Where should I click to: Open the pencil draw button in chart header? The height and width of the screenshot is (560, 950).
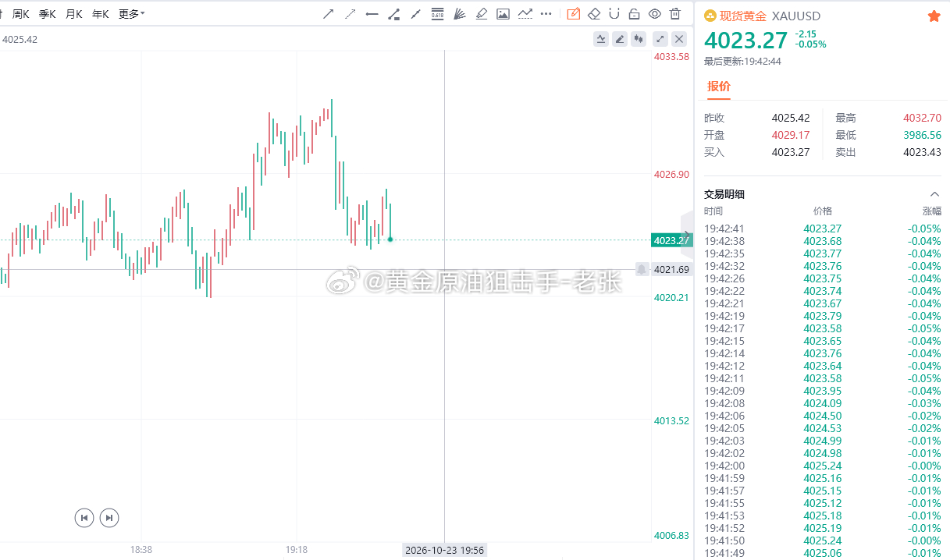(x=620, y=38)
